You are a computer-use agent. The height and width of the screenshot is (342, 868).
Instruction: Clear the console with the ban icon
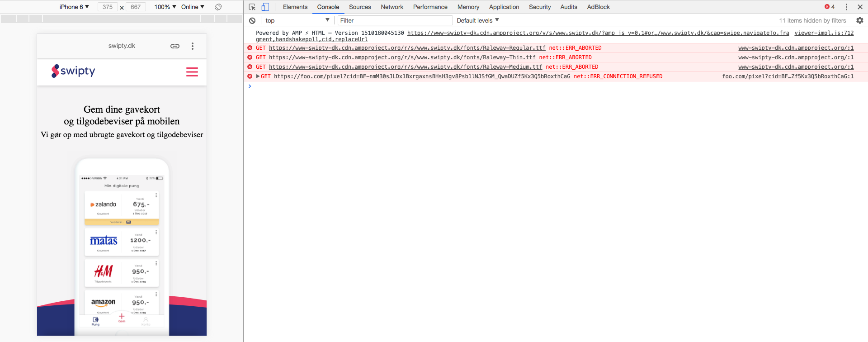pyautogui.click(x=252, y=20)
